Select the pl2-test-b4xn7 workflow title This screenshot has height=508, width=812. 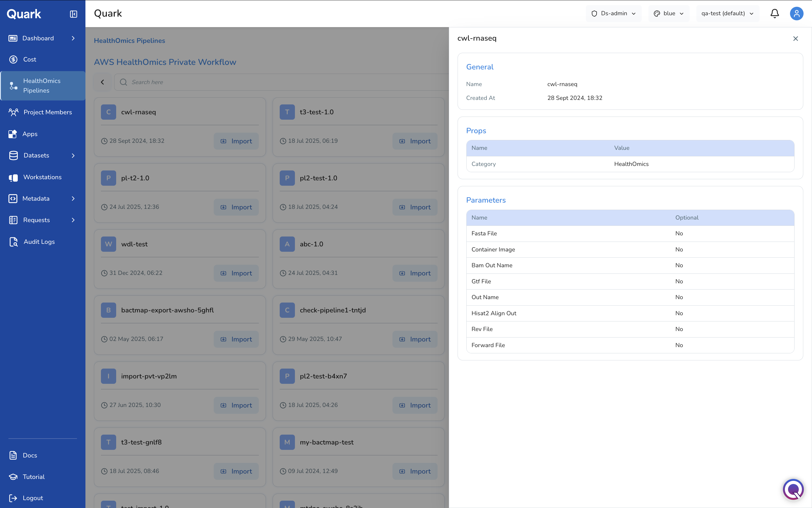click(323, 376)
